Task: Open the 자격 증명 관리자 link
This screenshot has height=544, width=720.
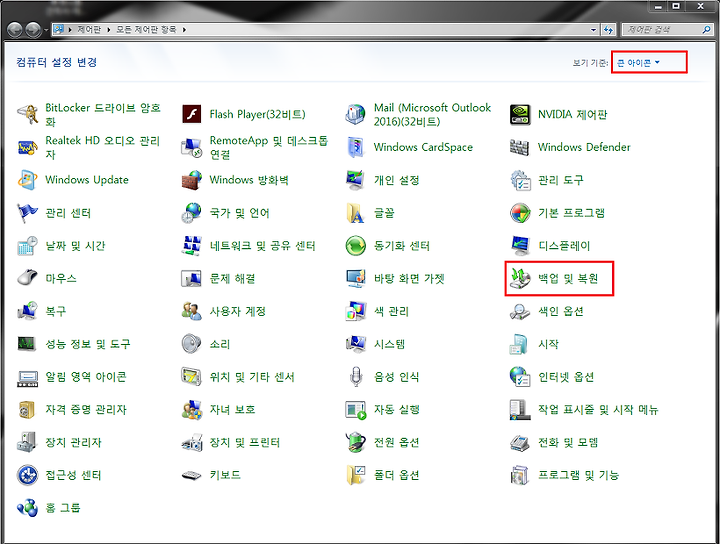Action: tap(86, 409)
